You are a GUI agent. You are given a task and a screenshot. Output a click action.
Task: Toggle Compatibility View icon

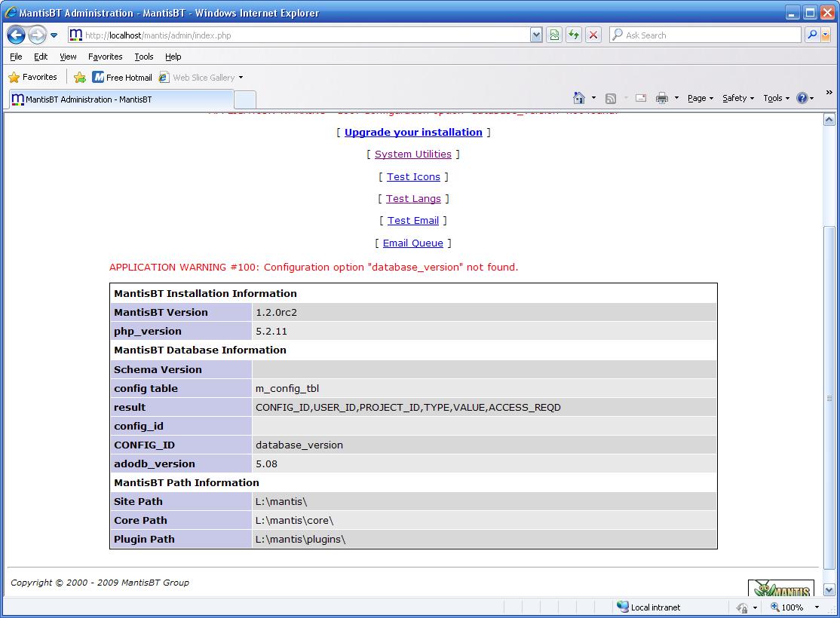[x=554, y=35]
